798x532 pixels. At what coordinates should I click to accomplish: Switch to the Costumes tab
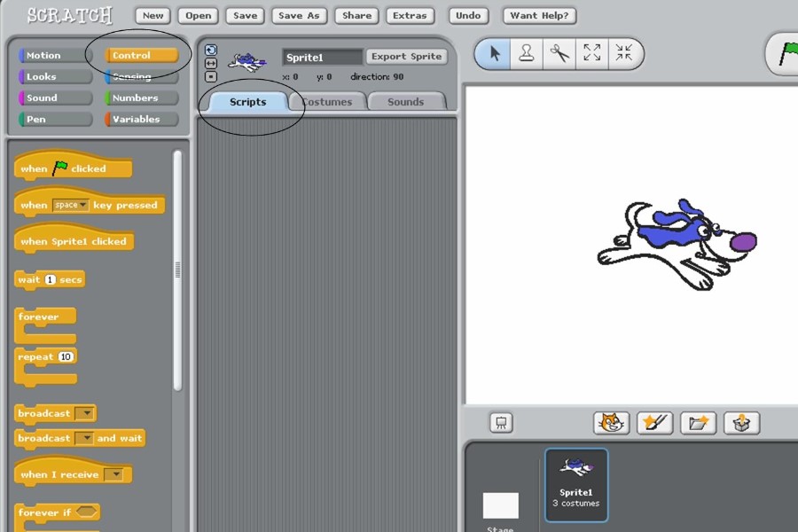coord(328,102)
